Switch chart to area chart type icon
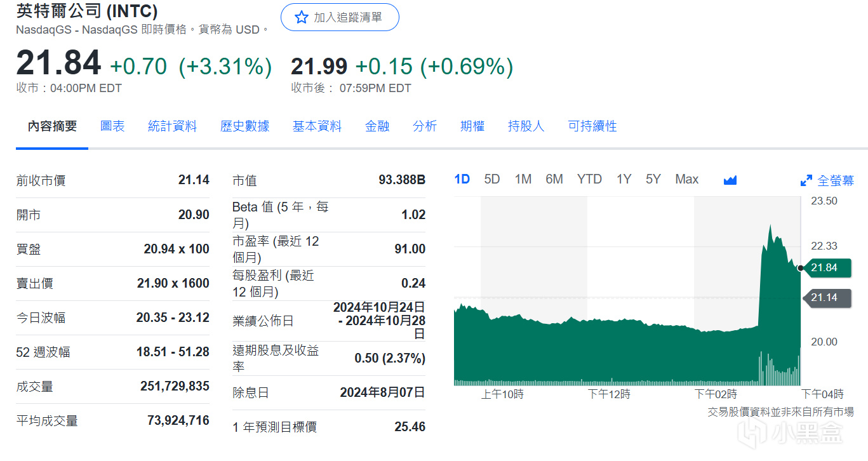Image resolution: width=868 pixels, height=461 pixels. [x=730, y=180]
